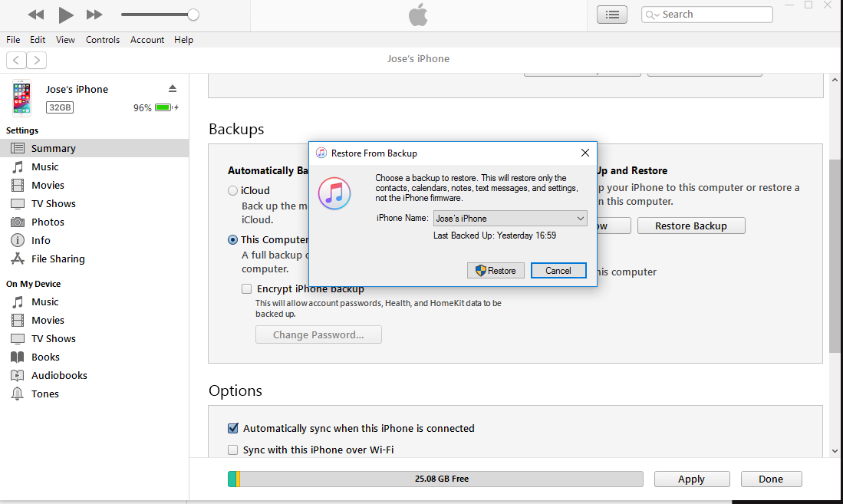This screenshot has width=843, height=504.
Task: Uncheck Automatically sync when iPhone is connected
Action: [x=233, y=429]
